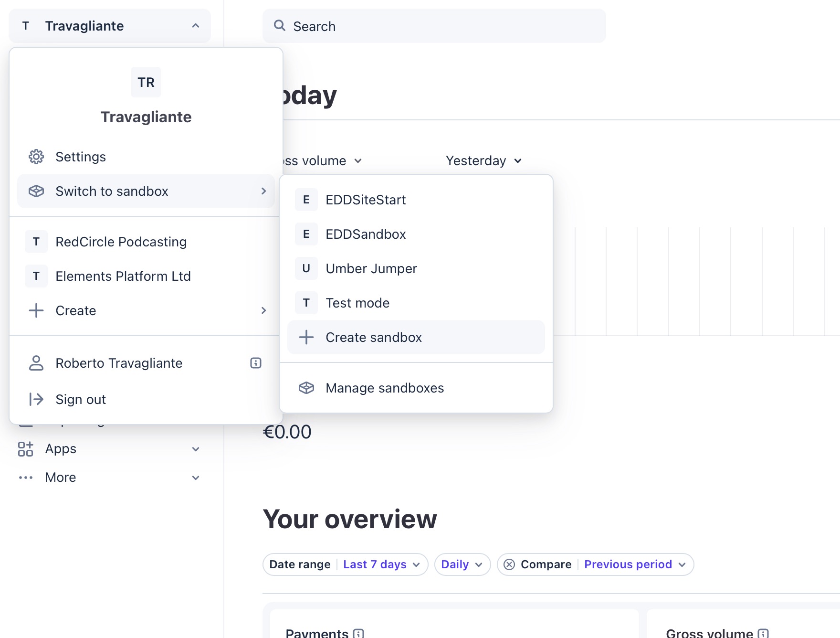Click the person icon beside Roberto Travagliante

[36, 363]
